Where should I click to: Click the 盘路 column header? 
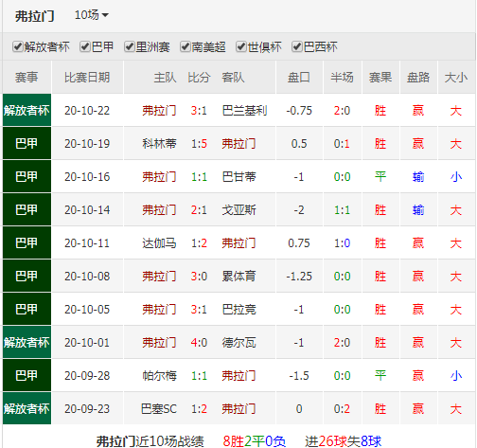click(418, 78)
